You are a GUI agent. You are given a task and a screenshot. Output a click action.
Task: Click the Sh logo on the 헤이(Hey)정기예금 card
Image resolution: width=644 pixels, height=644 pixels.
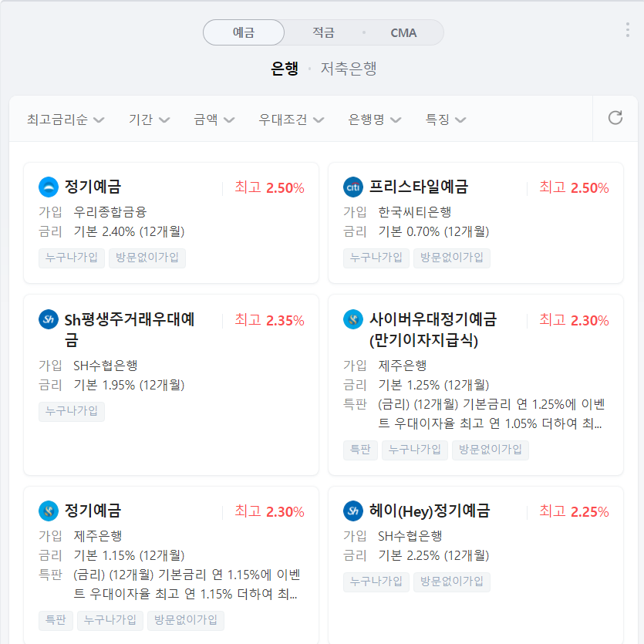(352, 511)
